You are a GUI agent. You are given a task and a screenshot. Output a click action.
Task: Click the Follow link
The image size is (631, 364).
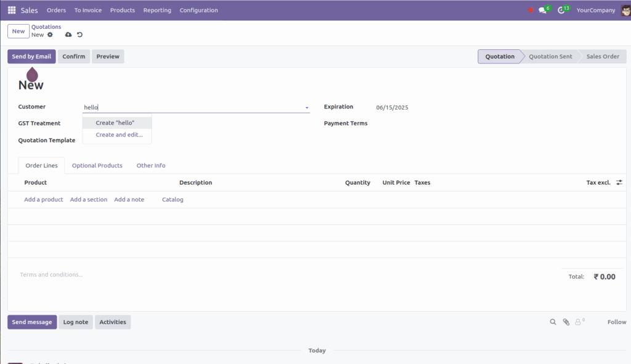(x=616, y=322)
